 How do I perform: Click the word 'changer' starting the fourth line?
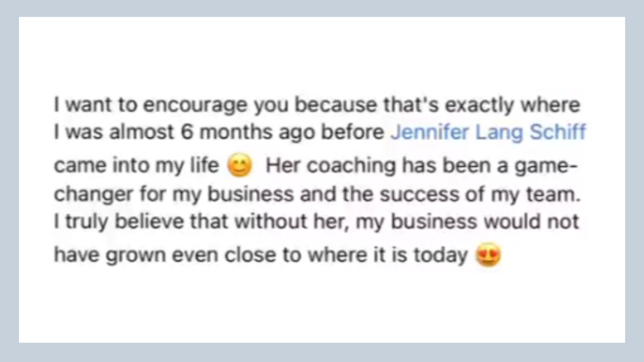click(93, 195)
